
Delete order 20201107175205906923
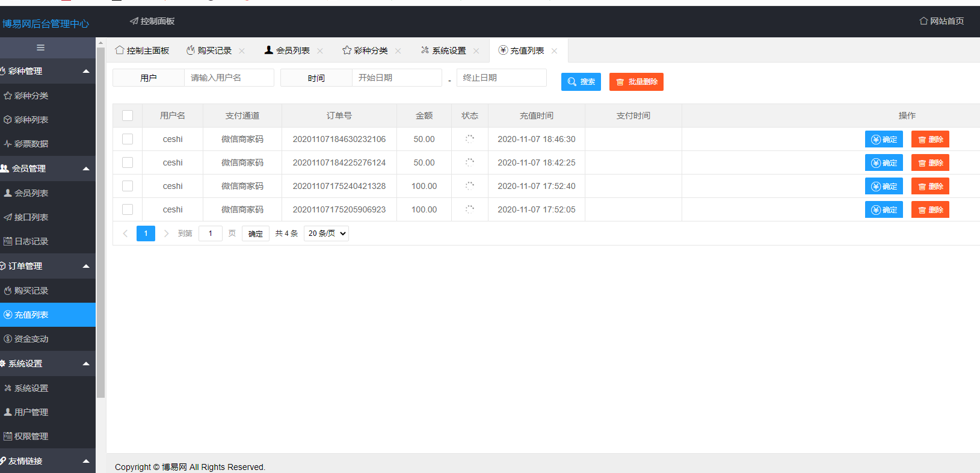pyautogui.click(x=930, y=209)
